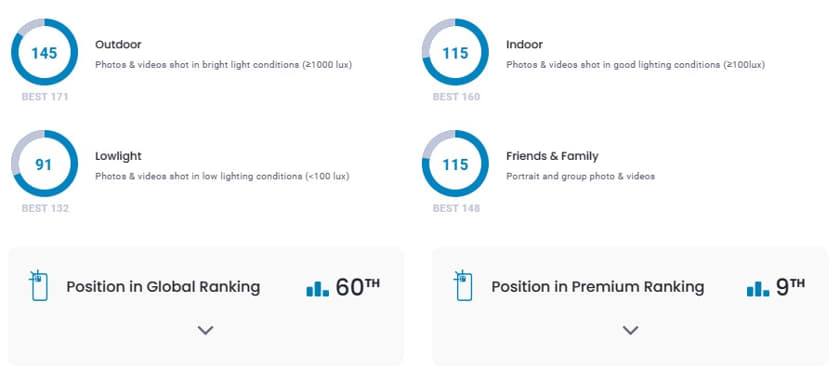The height and width of the screenshot is (381, 840).
Task: Click the 60TH global rank value
Action: 358,287
